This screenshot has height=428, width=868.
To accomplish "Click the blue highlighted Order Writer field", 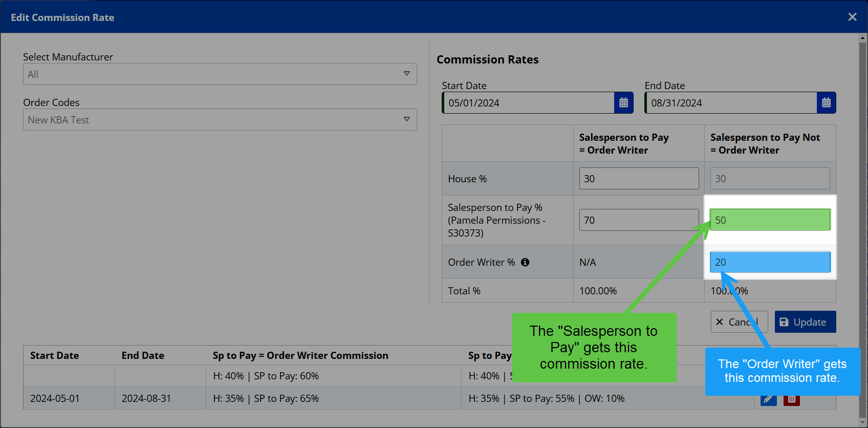I will [x=770, y=262].
